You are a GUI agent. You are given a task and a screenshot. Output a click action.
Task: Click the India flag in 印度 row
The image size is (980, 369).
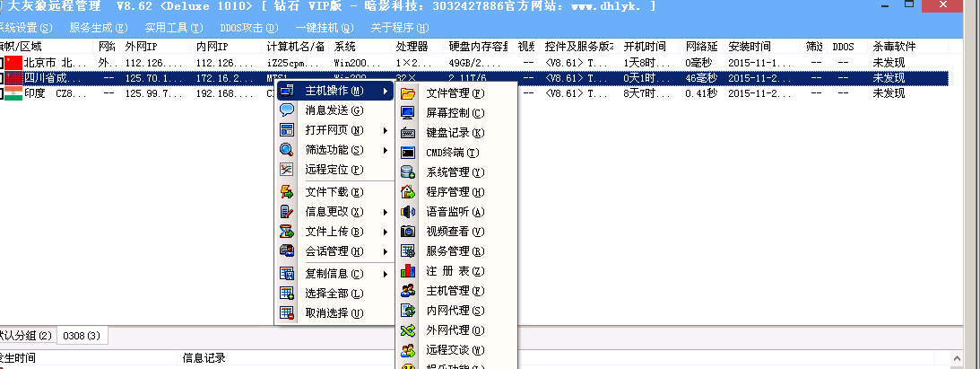14,93
